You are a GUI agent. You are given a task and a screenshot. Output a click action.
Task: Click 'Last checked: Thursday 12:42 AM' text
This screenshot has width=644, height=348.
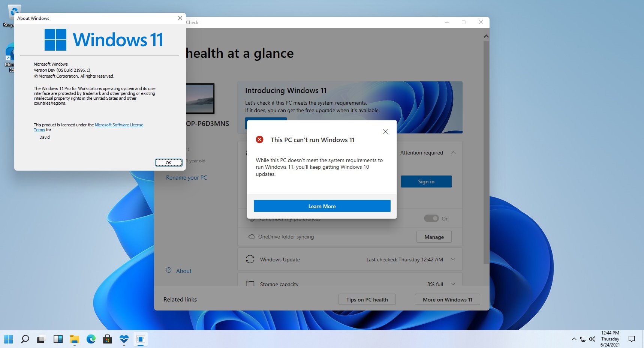coord(405,259)
